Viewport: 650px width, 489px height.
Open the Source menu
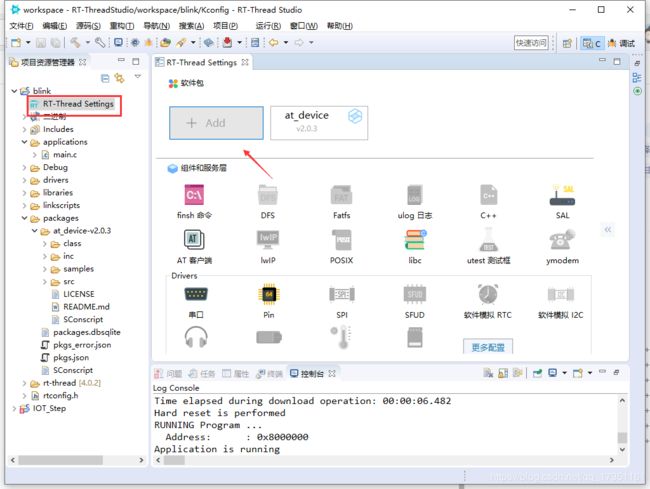pos(88,26)
